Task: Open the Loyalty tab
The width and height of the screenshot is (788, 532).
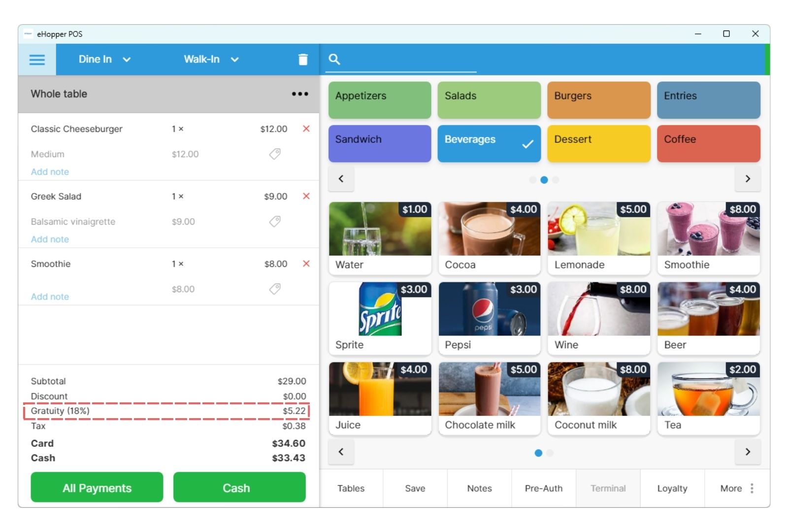Action: click(x=672, y=488)
